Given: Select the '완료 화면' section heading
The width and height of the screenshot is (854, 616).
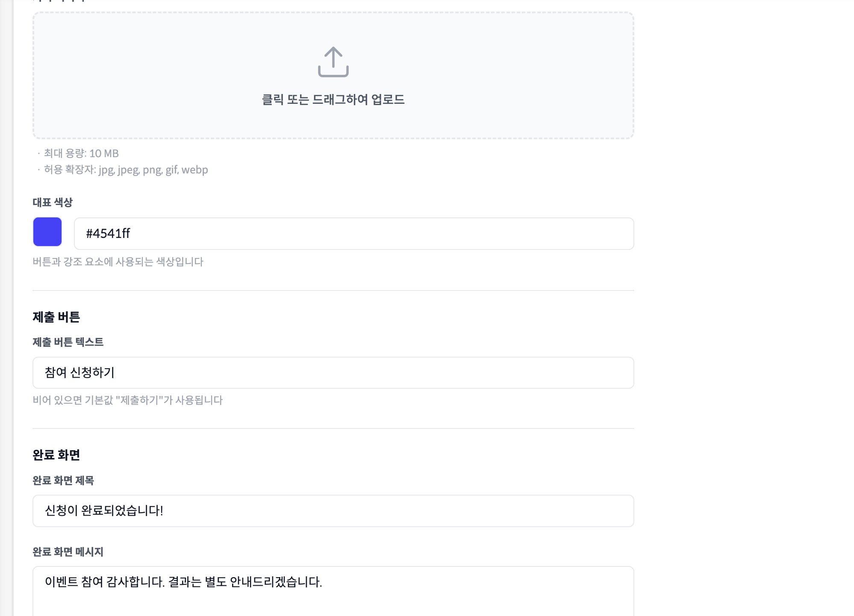Looking at the screenshot, I should [x=56, y=455].
